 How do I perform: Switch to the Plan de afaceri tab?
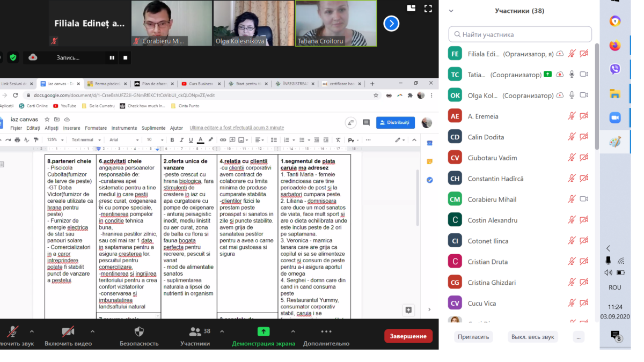[153, 84]
